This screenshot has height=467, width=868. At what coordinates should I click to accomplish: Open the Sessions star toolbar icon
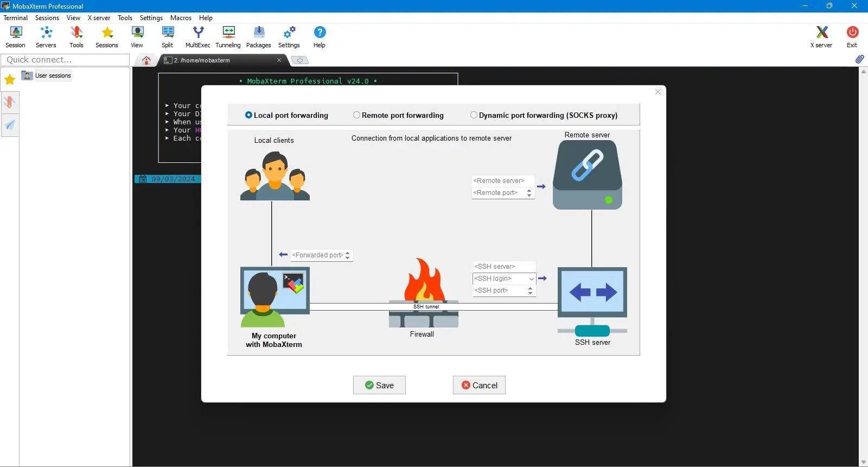coord(107,37)
